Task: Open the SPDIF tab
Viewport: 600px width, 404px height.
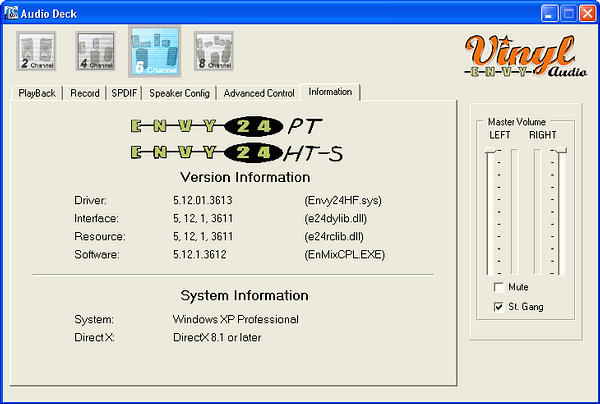Action: coord(124,93)
